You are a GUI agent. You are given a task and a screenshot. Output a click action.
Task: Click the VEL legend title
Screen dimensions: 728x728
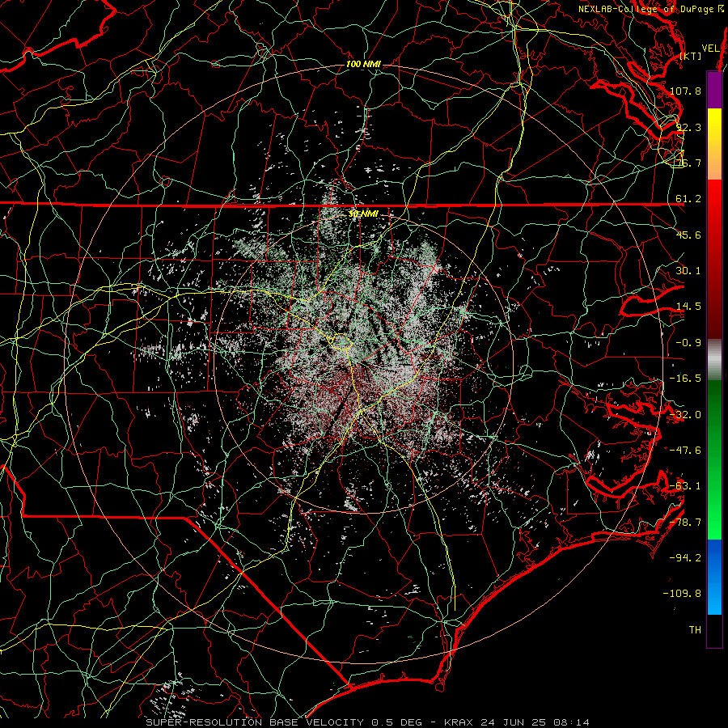[710, 49]
